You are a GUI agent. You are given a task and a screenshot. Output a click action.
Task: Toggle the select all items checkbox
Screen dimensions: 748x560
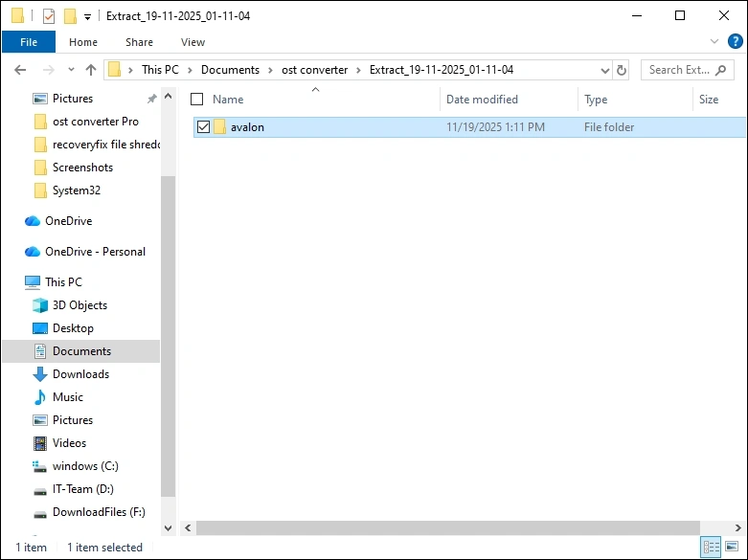click(197, 100)
